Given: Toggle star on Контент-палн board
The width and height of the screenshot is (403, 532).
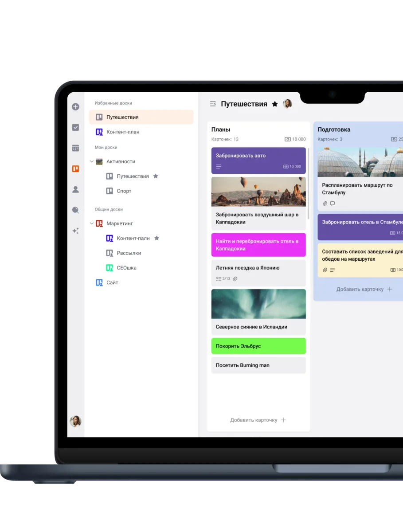Looking at the screenshot, I should (157, 238).
